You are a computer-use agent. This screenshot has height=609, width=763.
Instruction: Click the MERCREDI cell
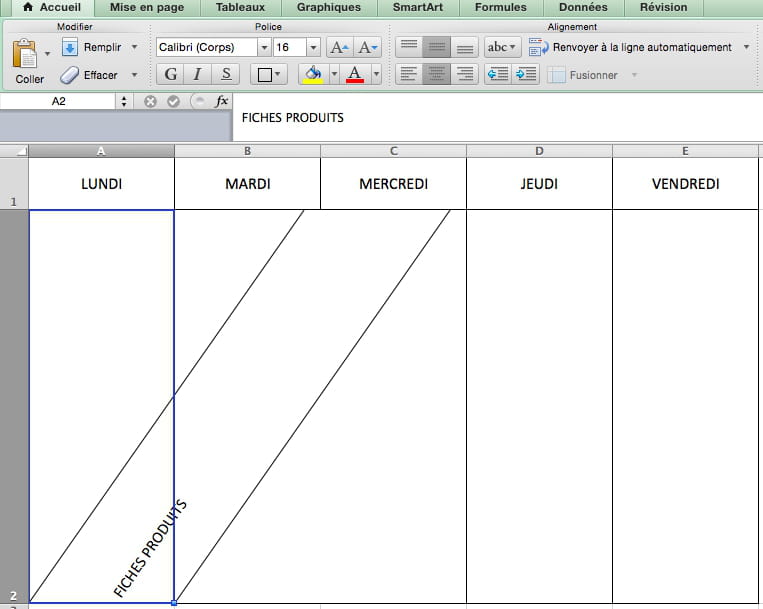tap(393, 183)
